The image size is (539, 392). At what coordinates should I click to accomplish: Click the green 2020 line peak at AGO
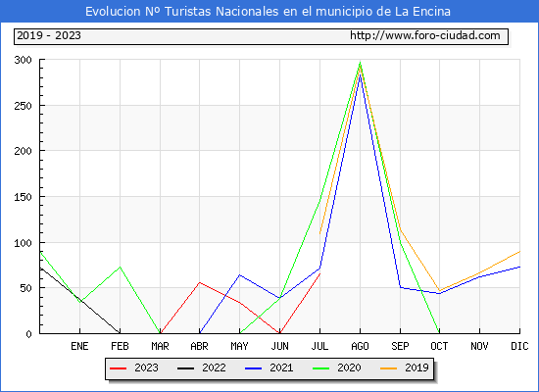click(360, 63)
